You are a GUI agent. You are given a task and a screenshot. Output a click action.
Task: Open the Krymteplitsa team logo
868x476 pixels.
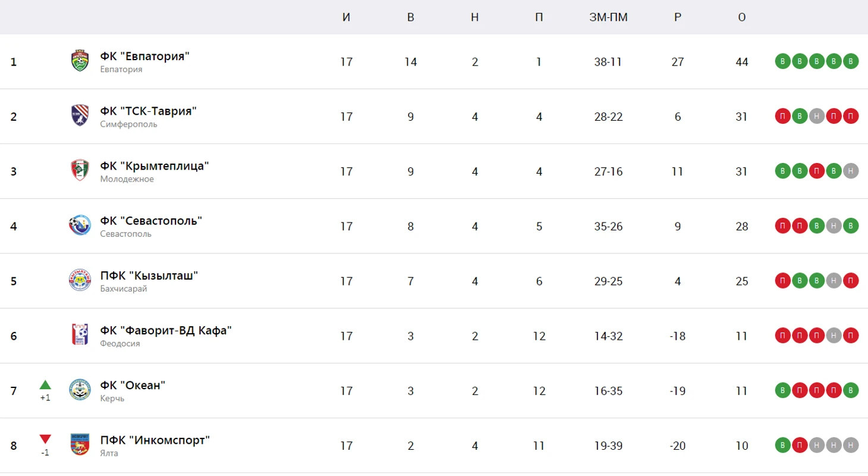(x=80, y=171)
